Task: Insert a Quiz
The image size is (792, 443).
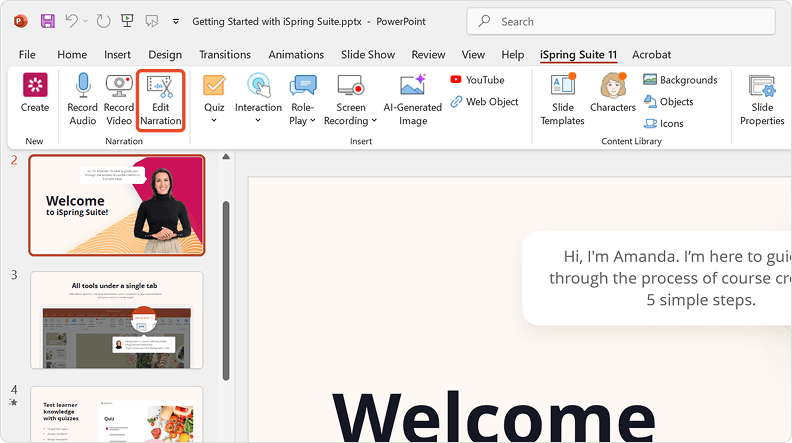Action: coord(214,93)
